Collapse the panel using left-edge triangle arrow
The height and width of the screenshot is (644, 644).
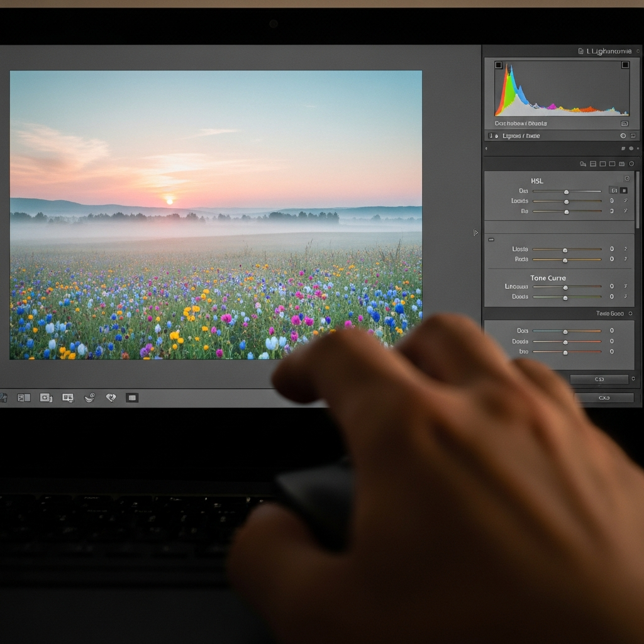point(475,233)
